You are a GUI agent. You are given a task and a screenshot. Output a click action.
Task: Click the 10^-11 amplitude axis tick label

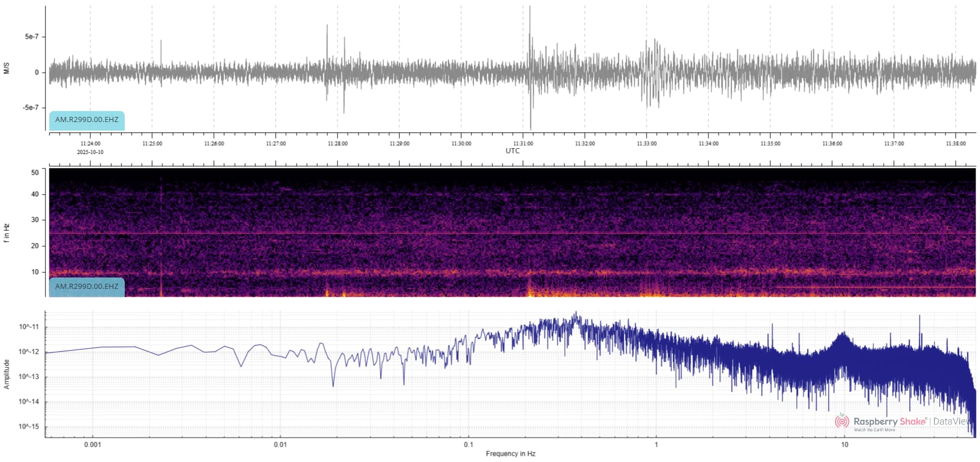pos(29,327)
